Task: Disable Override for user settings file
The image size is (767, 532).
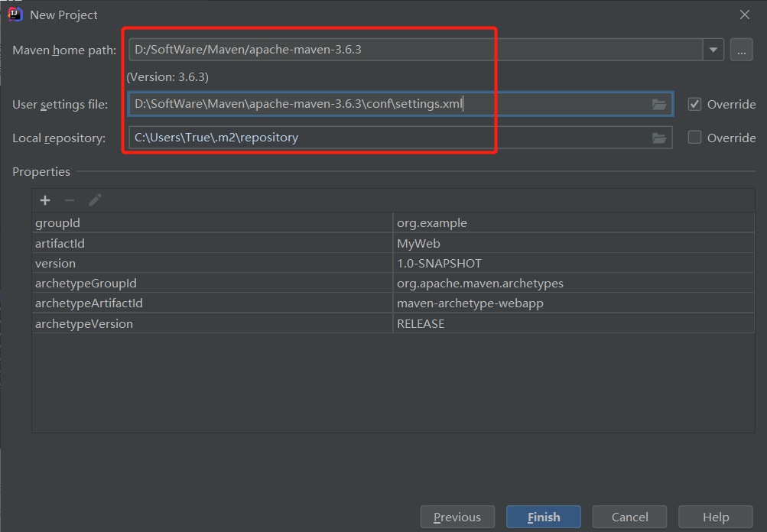Action: click(x=694, y=104)
